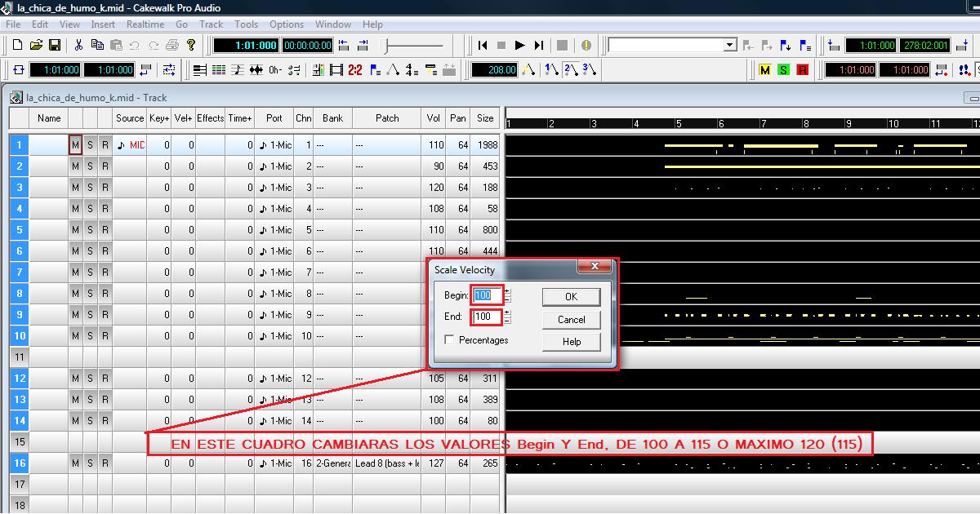This screenshot has height=514, width=980.
Task: Solo track 5 using its S button
Action: (x=90, y=230)
